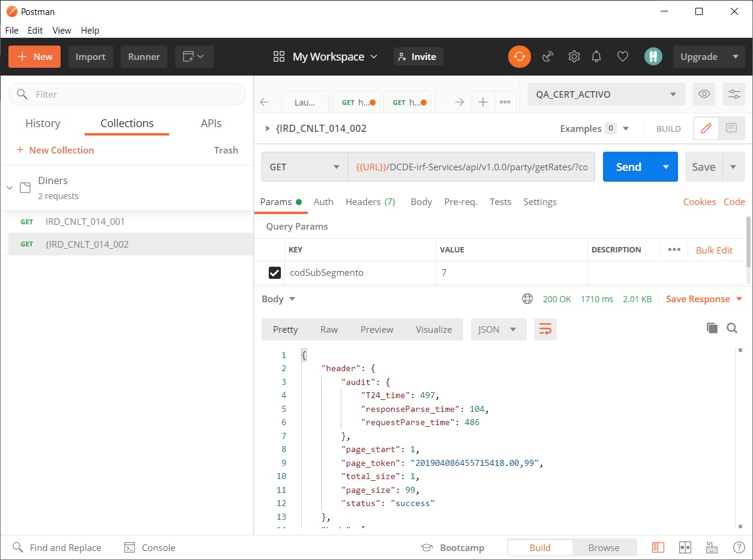Open keyboard shortcuts from the status bar

(x=712, y=547)
